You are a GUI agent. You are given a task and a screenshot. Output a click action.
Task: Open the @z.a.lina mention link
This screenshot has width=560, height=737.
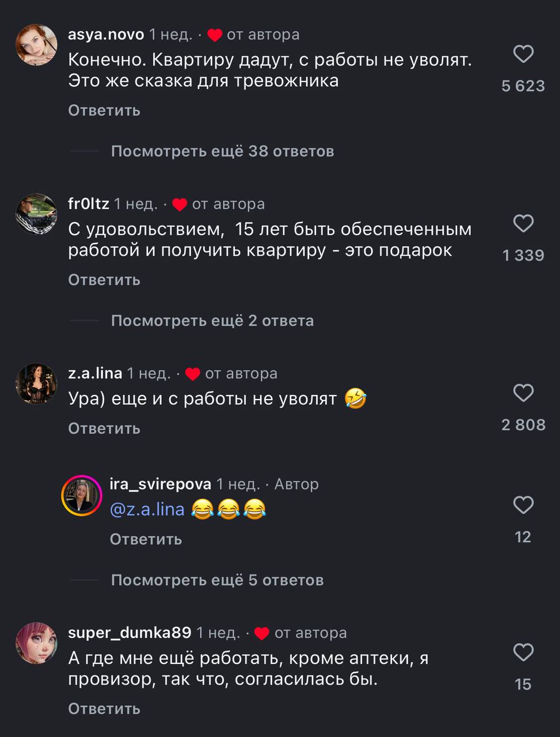coord(147,509)
